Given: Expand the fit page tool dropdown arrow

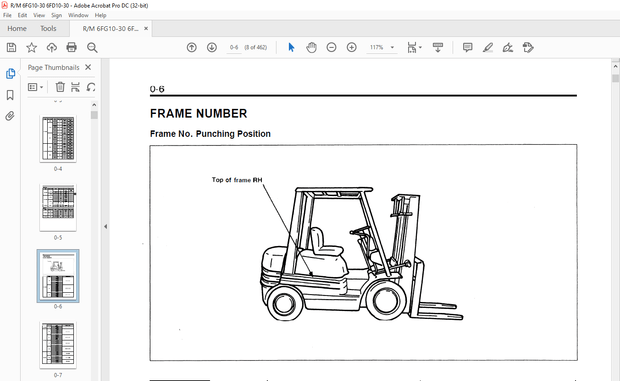Looking at the screenshot, I should pyautogui.click(x=420, y=47).
